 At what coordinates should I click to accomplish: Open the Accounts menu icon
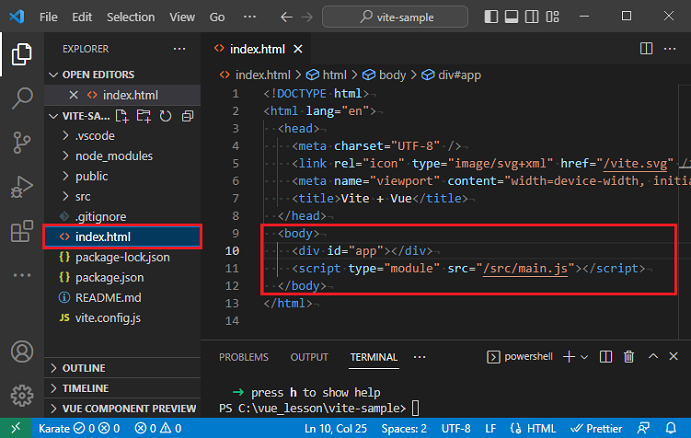[x=22, y=352]
